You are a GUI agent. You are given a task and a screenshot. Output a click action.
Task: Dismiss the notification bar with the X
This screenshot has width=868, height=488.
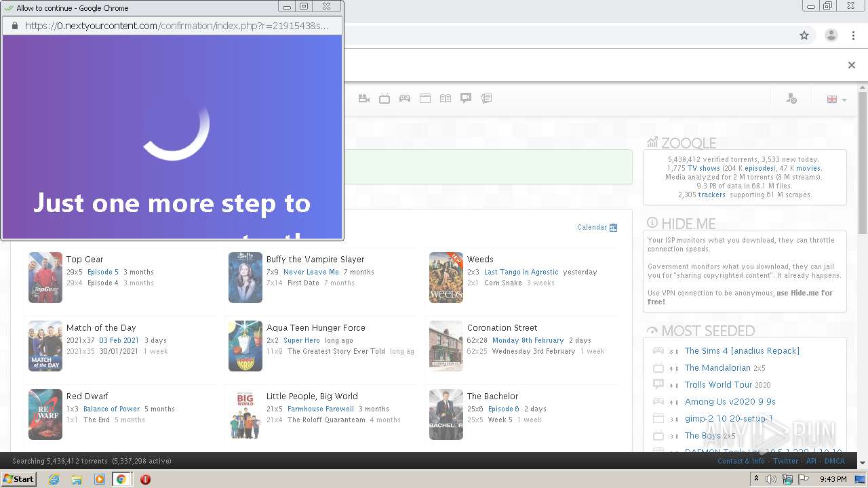coord(852,65)
